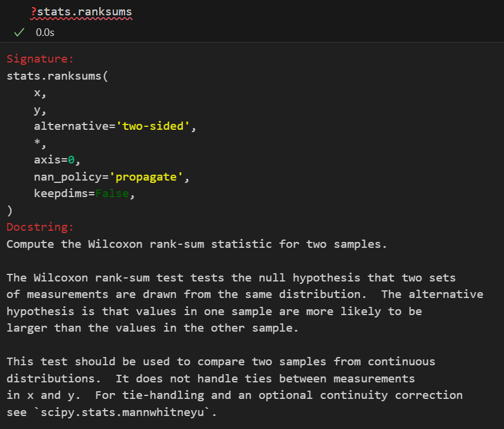Click the red 'Signature:' heading
Image resolution: width=504 pixels, height=429 pixels.
coord(40,59)
